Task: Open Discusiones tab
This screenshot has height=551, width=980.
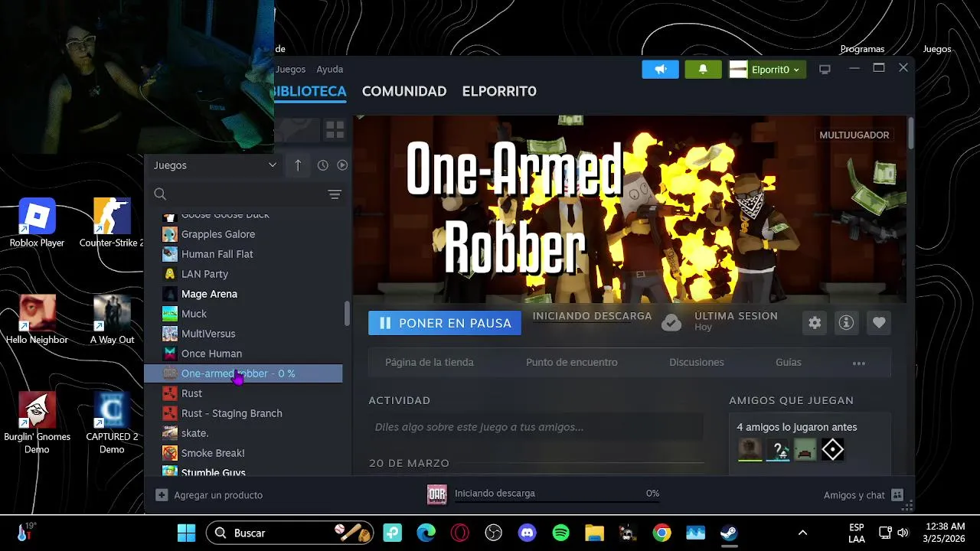Action: 697,363
